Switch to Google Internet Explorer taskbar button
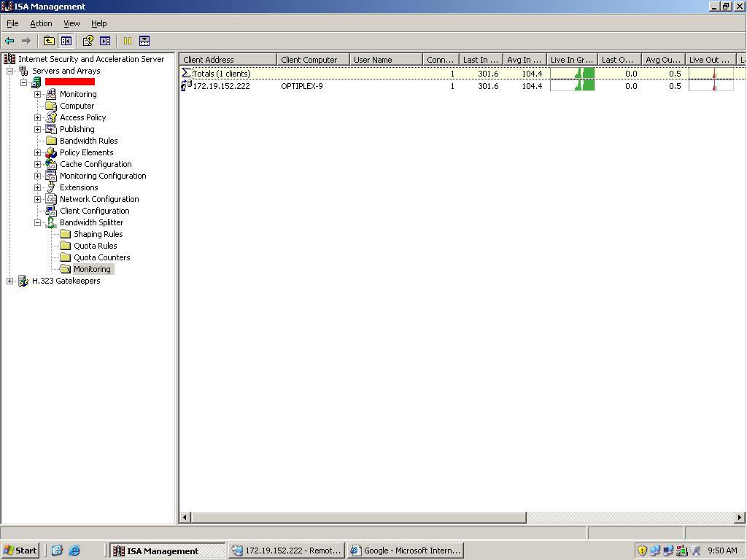Image resolution: width=747 pixels, height=560 pixels. point(406,551)
